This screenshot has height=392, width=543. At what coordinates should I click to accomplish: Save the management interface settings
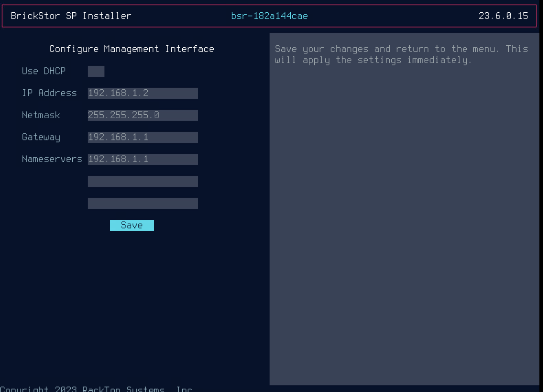tap(132, 225)
